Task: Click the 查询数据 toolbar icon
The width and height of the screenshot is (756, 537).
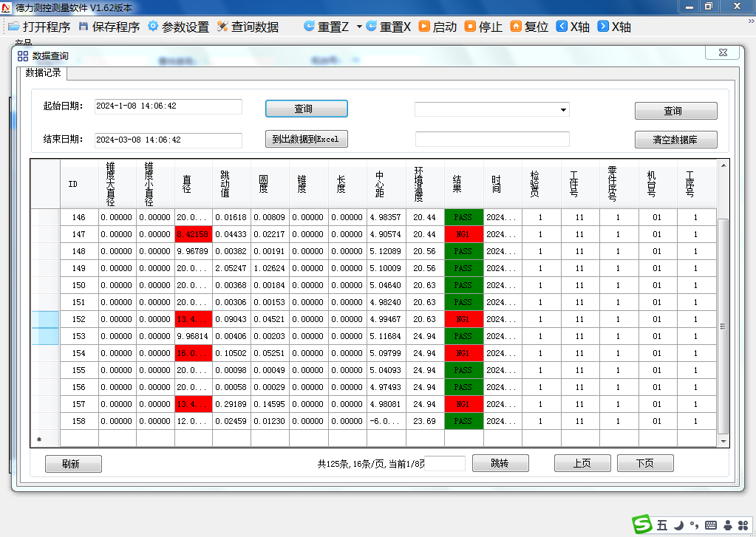Action: click(x=222, y=27)
